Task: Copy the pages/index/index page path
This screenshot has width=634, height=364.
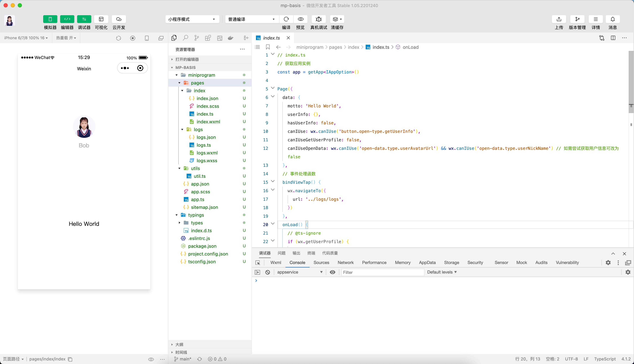Action: pos(70,359)
